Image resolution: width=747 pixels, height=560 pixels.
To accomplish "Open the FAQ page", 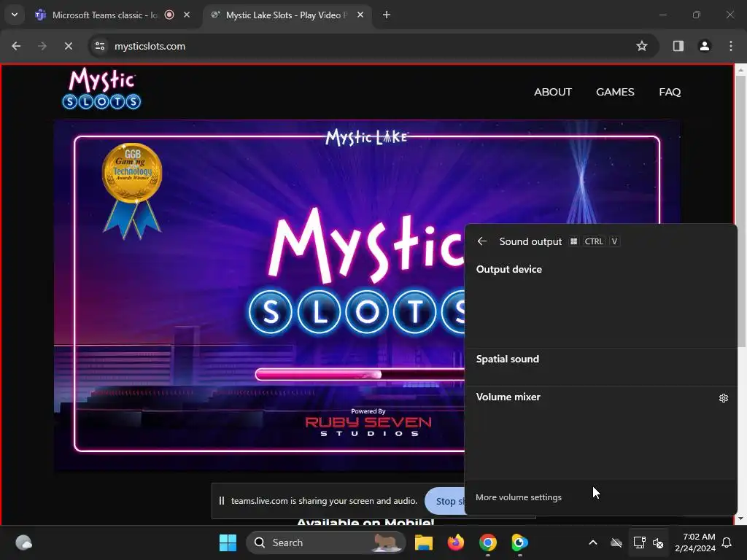I will 670,92.
